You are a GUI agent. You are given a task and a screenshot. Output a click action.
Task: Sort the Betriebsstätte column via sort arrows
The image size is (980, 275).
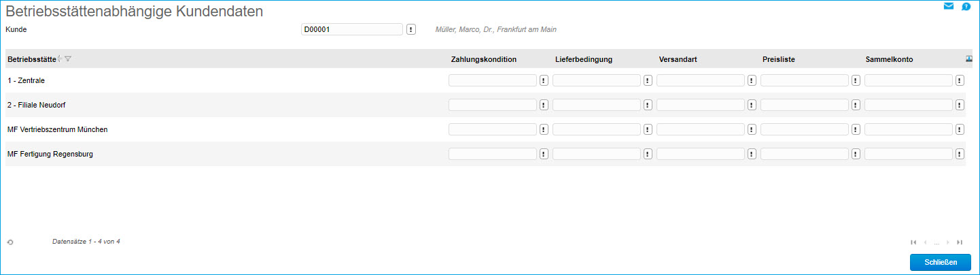tap(60, 59)
